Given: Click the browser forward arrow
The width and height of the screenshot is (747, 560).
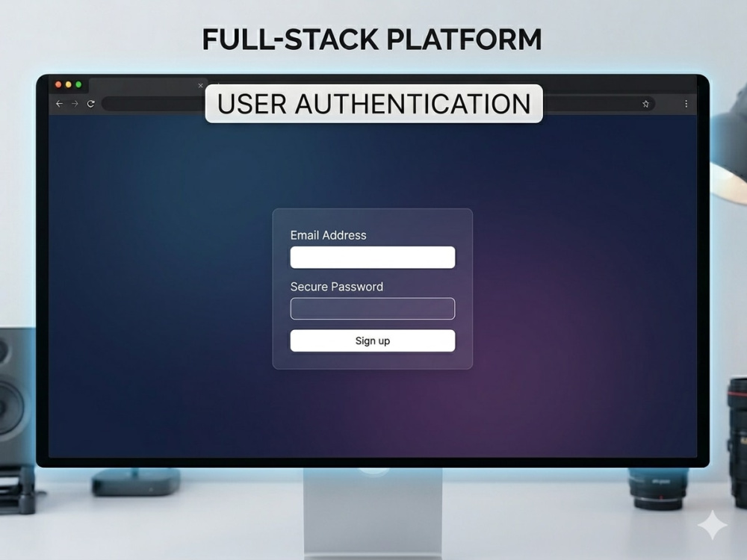Looking at the screenshot, I should point(75,104).
